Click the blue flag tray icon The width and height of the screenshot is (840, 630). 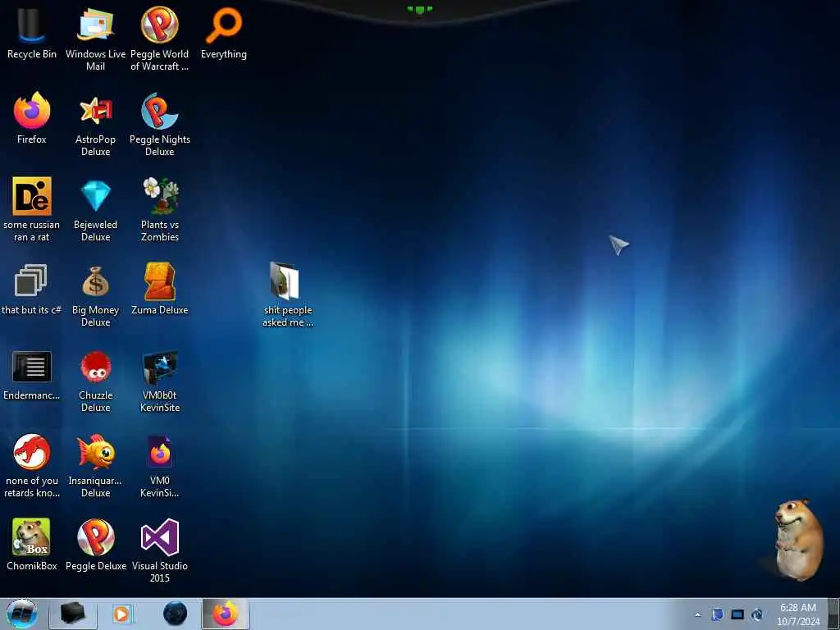click(717, 614)
